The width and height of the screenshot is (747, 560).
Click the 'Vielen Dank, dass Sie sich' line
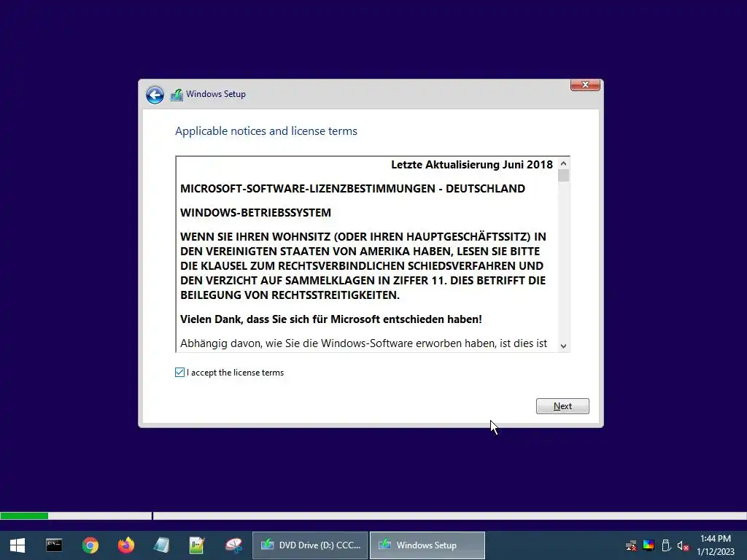[x=331, y=319]
